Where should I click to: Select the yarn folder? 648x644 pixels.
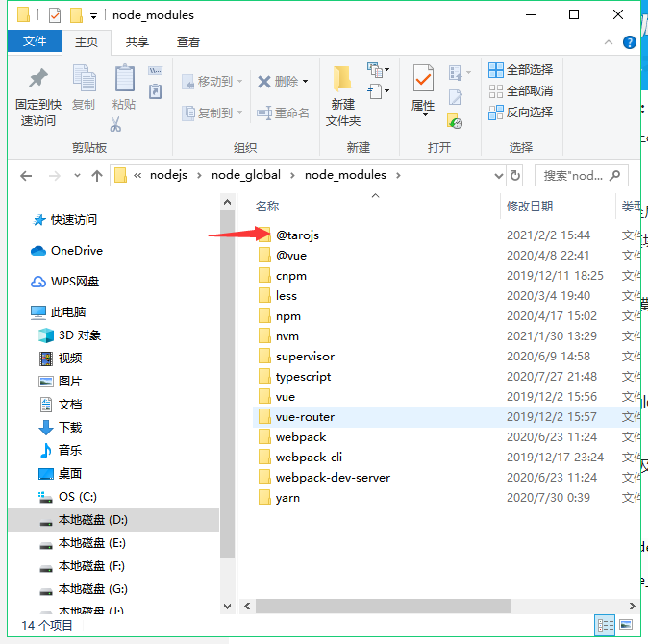coord(288,498)
